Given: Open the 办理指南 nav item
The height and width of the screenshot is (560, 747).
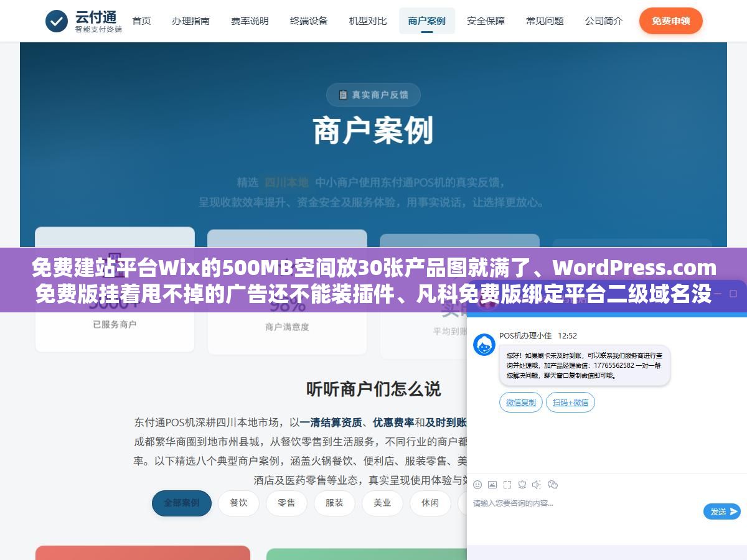Looking at the screenshot, I should [x=190, y=21].
